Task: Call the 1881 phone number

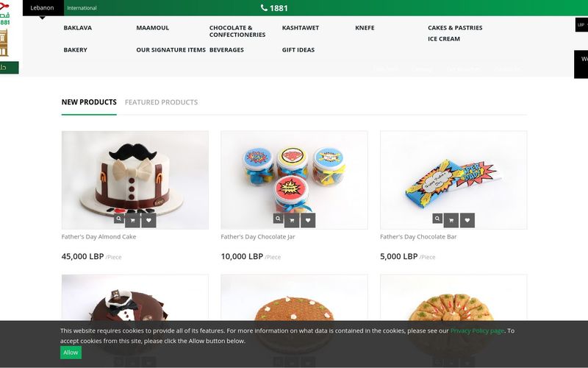Action: point(274,8)
